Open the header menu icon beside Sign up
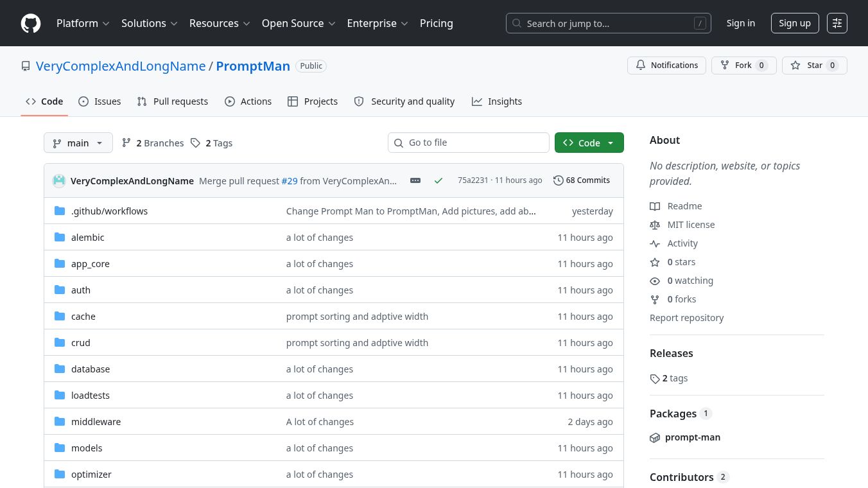Viewport: 868px width, 488px height. coord(837,23)
